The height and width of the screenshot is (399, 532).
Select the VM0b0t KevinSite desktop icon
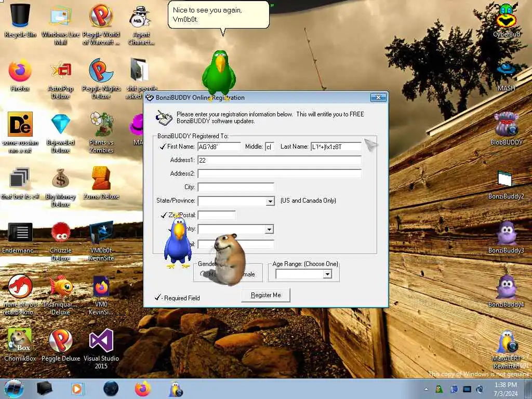(101, 241)
